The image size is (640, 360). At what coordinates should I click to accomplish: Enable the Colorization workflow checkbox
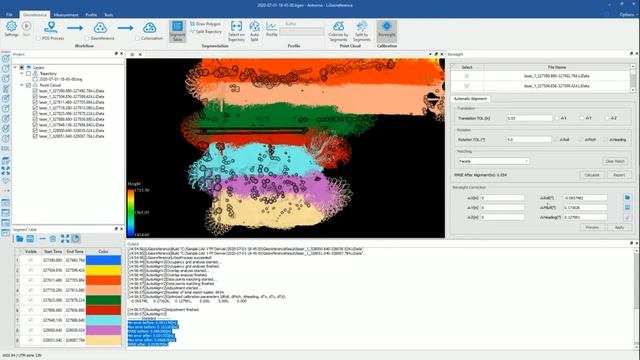click(x=138, y=38)
